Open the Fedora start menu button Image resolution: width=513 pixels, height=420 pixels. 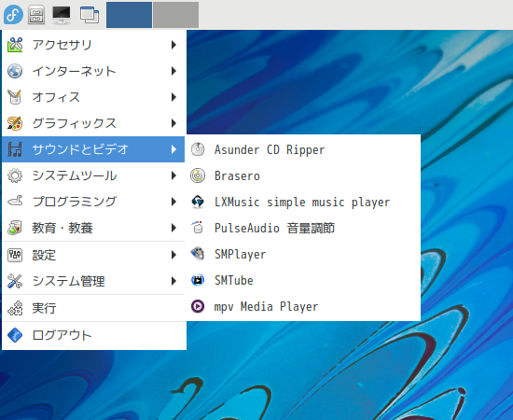13,15
